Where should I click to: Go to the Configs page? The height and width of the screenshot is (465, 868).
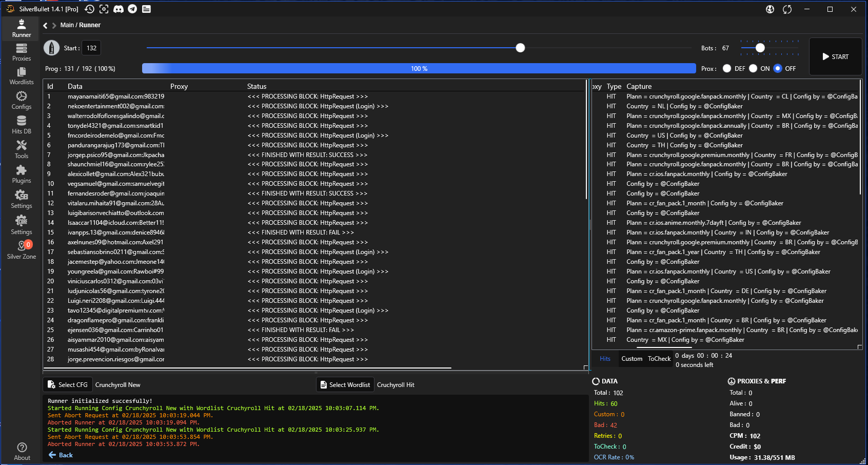[22, 101]
